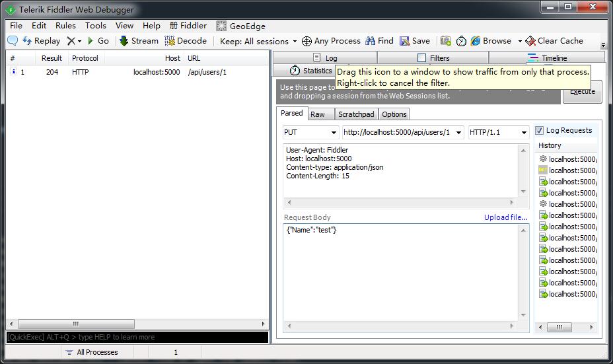Screen dimensions: 613x364
Task: Open the Keep: All sessions dropdown
Action: [258, 41]
